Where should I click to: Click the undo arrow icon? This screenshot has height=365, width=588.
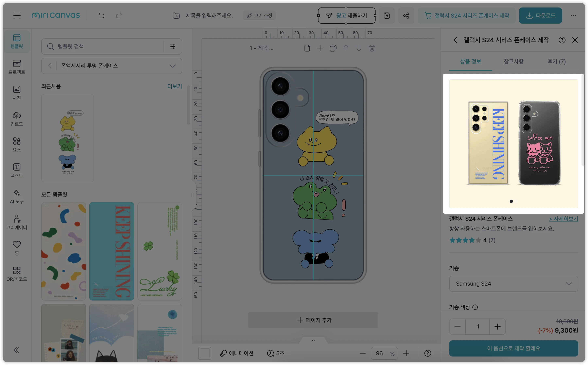pyautogui.click(x=101, y=16)
